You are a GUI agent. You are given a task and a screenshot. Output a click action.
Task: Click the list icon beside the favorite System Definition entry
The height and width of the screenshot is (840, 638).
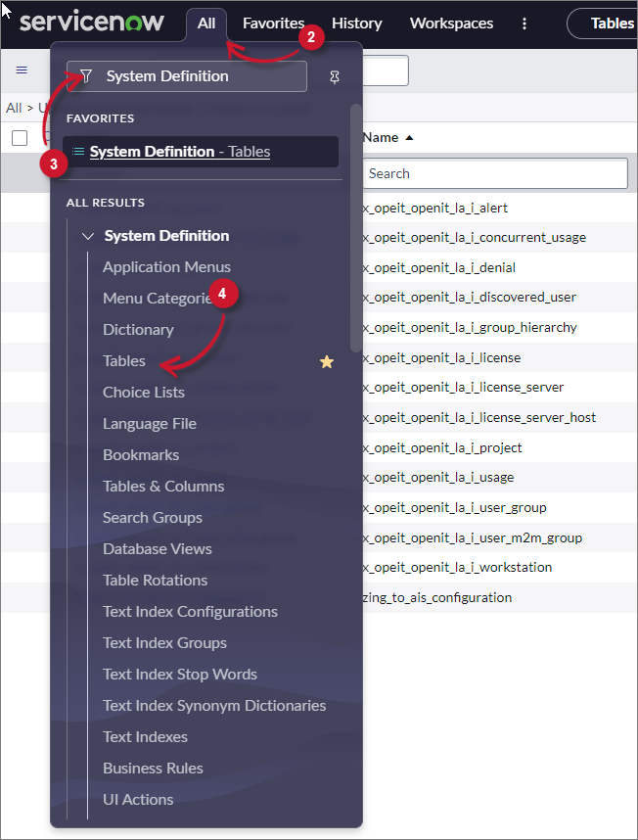click(78, 152)
